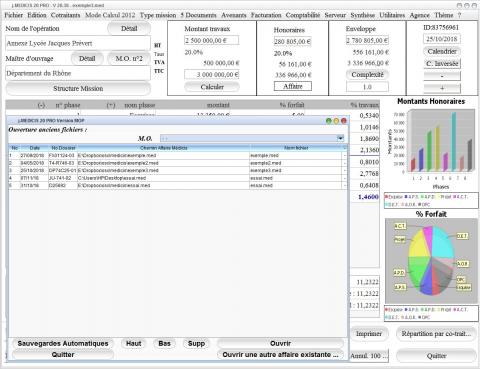This screenshot has width=480, height=369.
Task: Open the Mode Calcul 2012 menu
Action: 110,15
